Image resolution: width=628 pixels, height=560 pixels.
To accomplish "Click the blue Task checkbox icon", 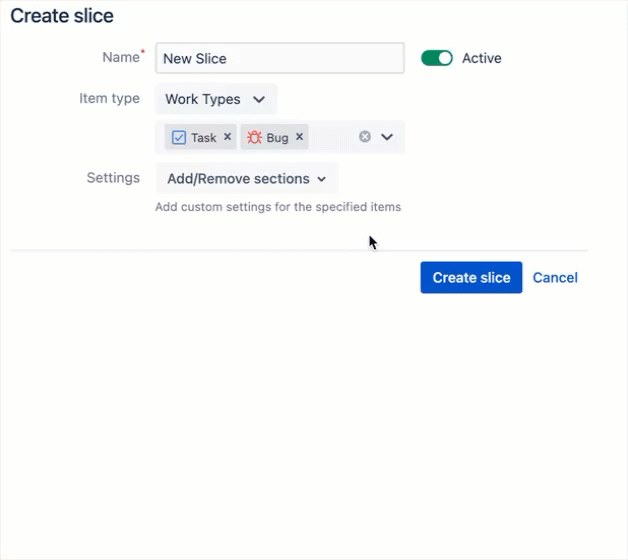I will pyautogui.click(x=179, y=138).
